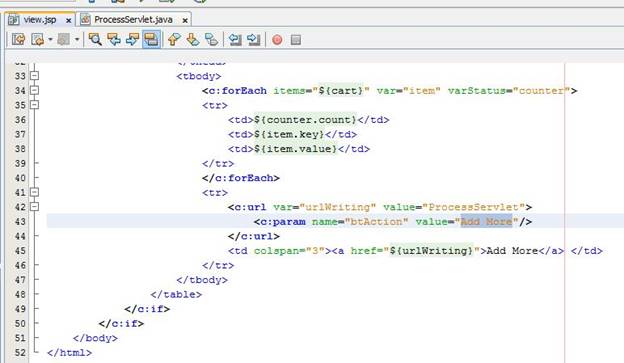Switch to the view.jsp tab
Image resolution: width=624 pixels, height=363 pixels.
[x=40, y=20]
